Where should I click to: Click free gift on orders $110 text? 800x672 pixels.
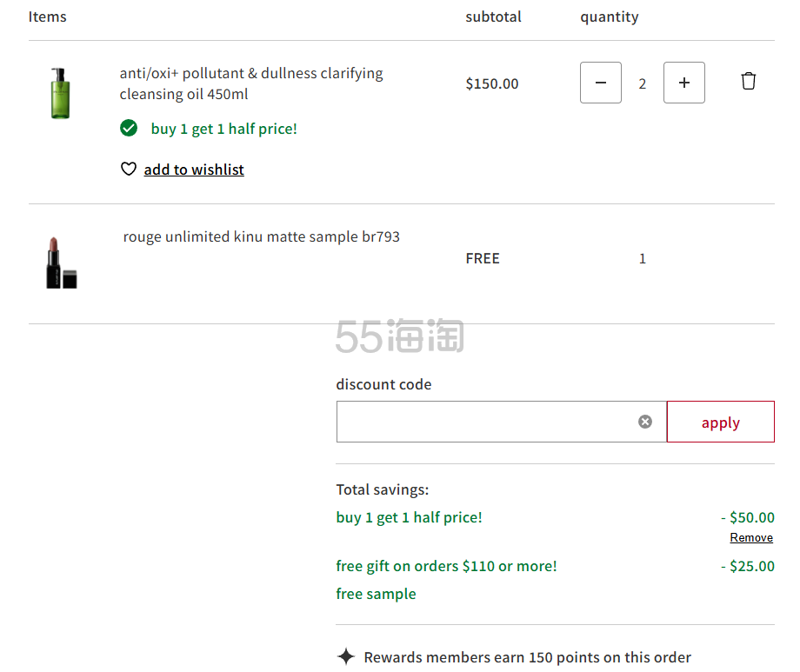pyautogui.click(x=446, y=566)
